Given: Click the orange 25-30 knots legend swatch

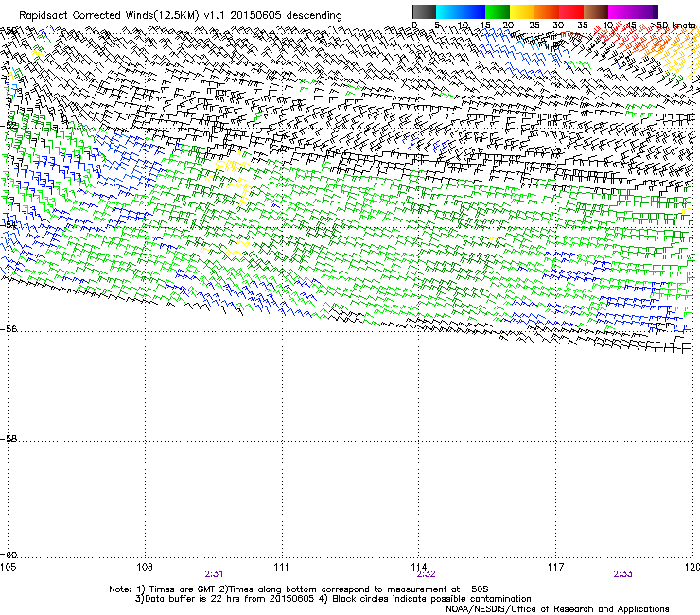Looking at the screenshot, I should (x=547, y=11).
